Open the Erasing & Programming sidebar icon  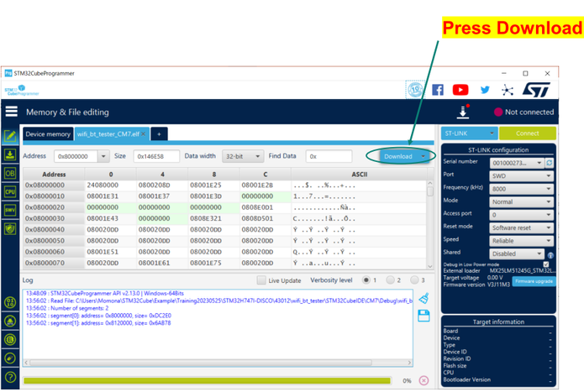pos(10,154)
